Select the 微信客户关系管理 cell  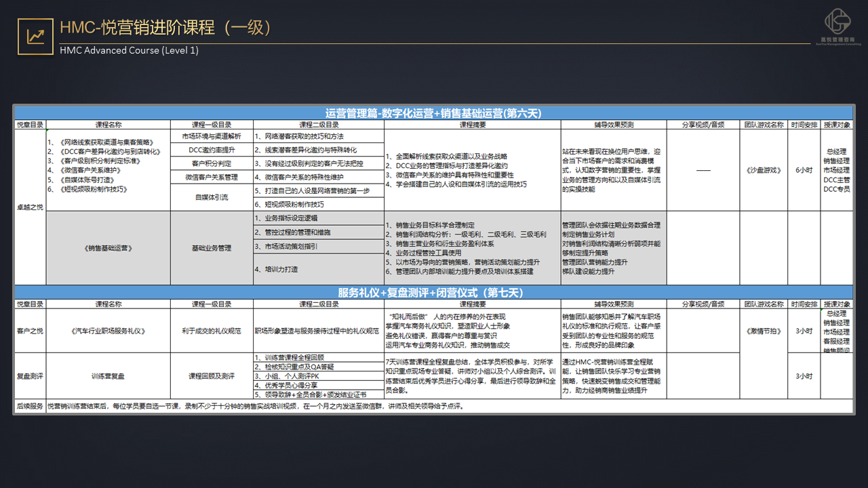(212, 177)
